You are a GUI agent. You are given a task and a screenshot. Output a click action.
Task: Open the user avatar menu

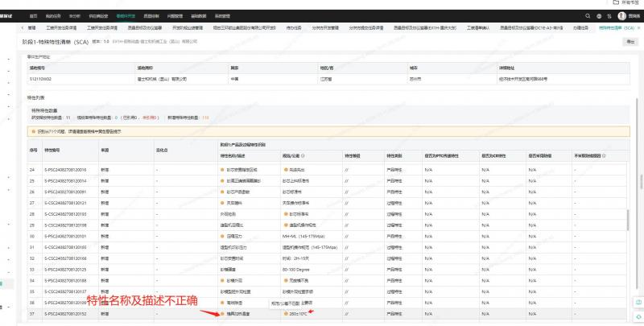tap(621, 16)
